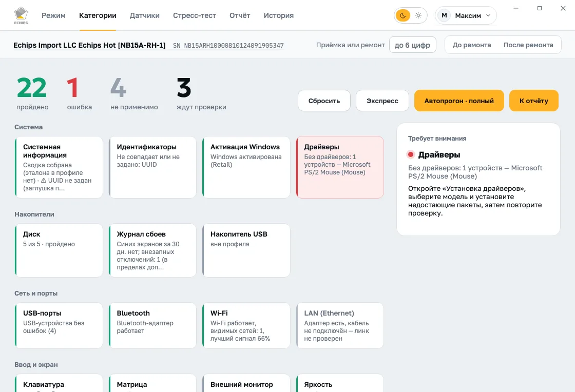The image size is (575, 392).
Task: Open the Bluetooth card
Action: pyautogui.click(x=152, y=325)
